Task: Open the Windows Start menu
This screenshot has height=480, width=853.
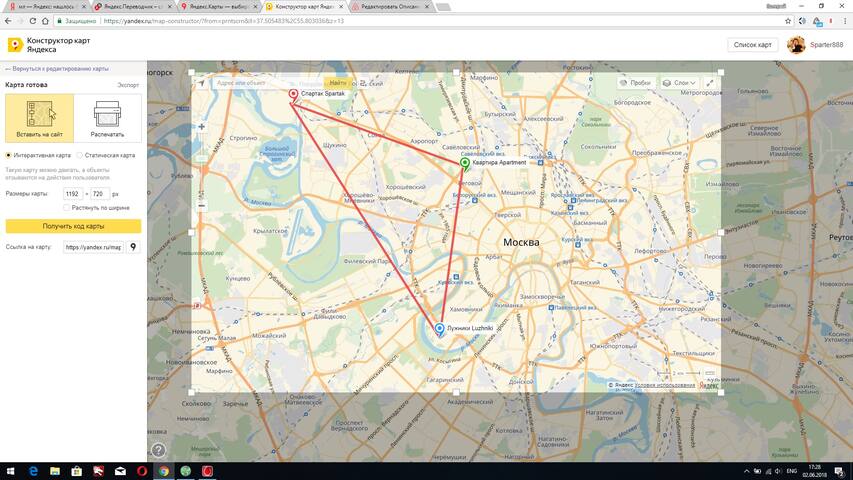Action: click(x=10, y=471)
